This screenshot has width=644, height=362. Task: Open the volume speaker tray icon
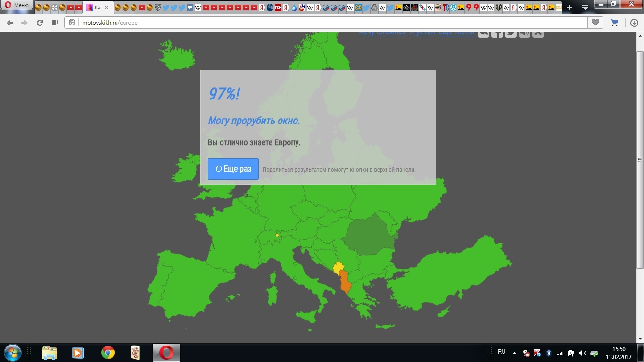[x=582, y=353]
